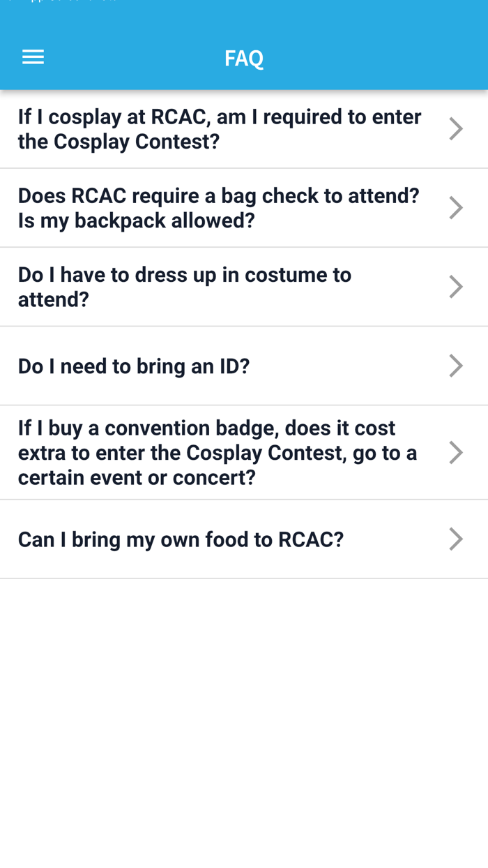
Task: Expand the bring own food question chevron
Action: pyautogui.click(x=456, y=539)
